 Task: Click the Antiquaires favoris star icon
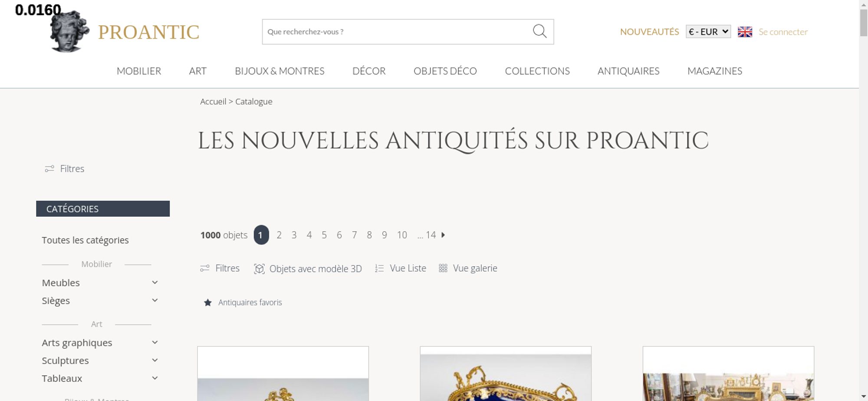coord(208,302)
